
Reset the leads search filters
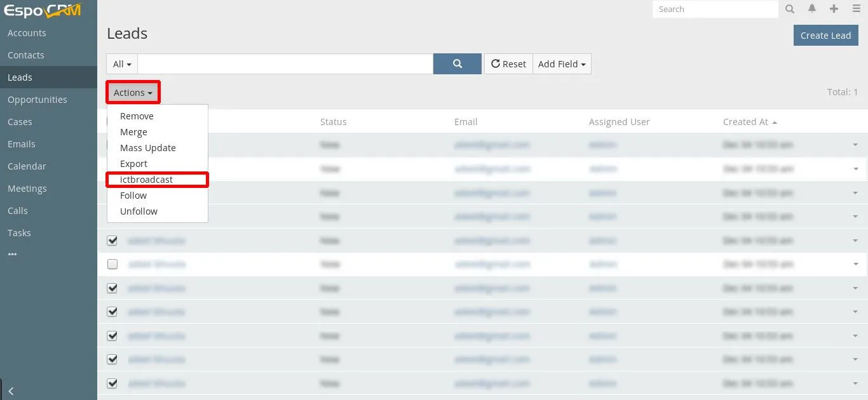(508, 64)
